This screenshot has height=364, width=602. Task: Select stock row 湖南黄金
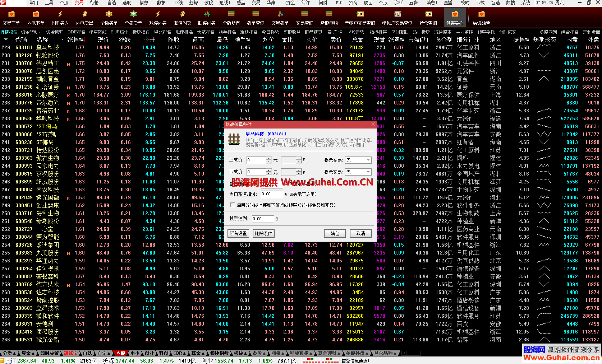pos(301,79)
